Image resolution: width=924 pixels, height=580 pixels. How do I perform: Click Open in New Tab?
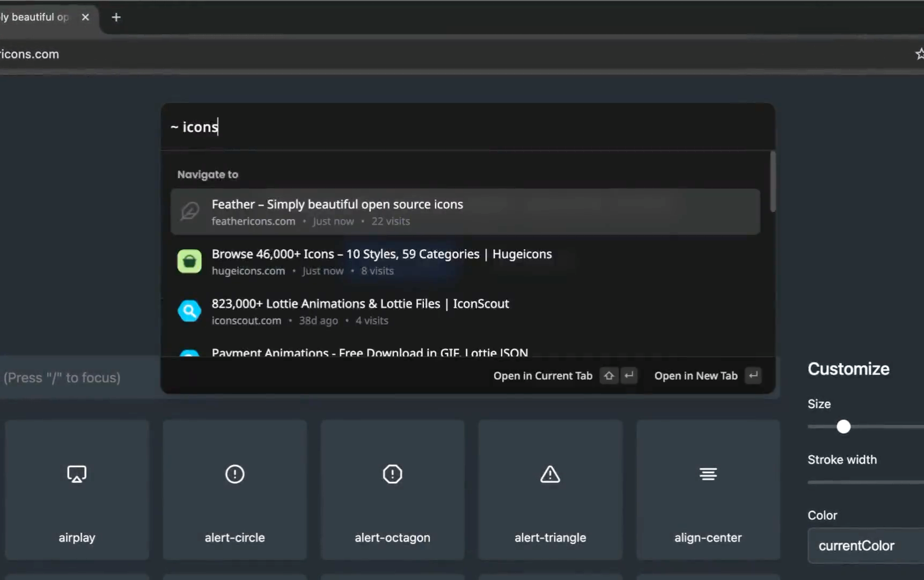[695, 376]
